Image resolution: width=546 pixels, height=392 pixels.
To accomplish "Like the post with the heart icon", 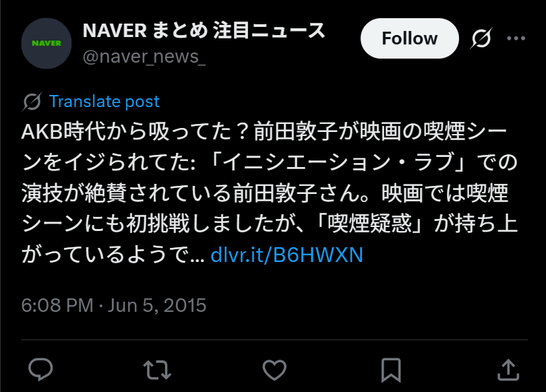I will click(x=274, y=370).
